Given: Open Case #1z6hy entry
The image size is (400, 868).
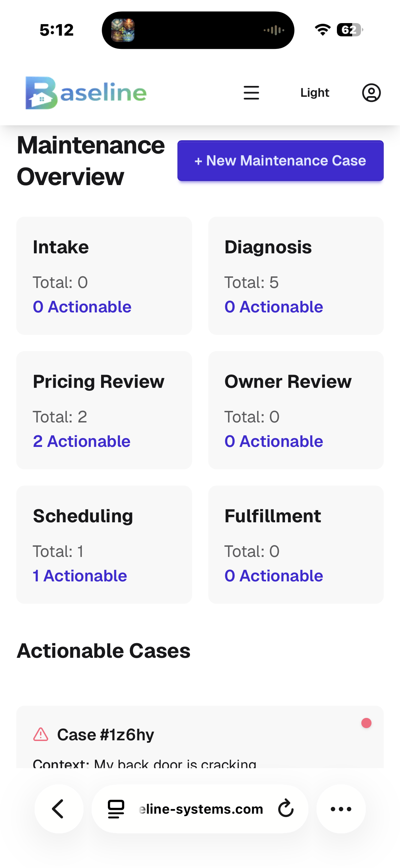Looking at the screenshot, I should click(106, 735).
